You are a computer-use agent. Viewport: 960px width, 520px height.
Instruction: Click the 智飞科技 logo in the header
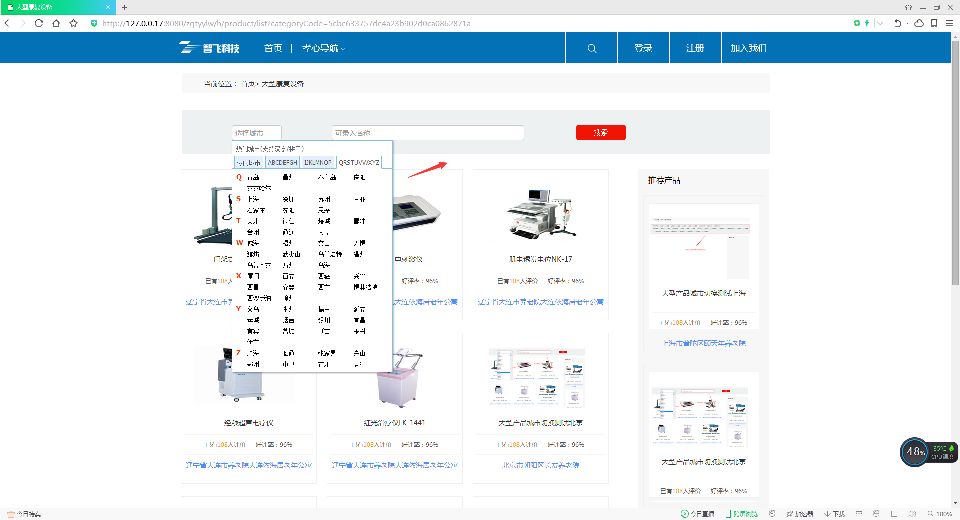210,48
